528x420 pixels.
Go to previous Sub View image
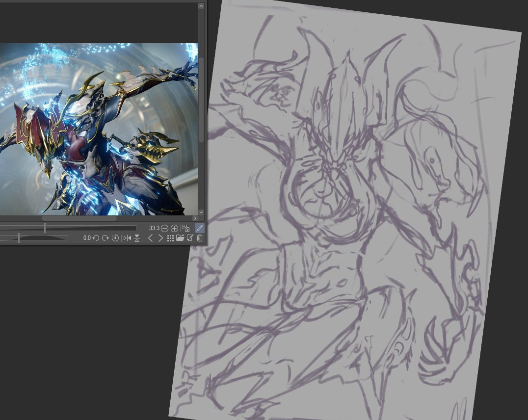pos(151,238)
